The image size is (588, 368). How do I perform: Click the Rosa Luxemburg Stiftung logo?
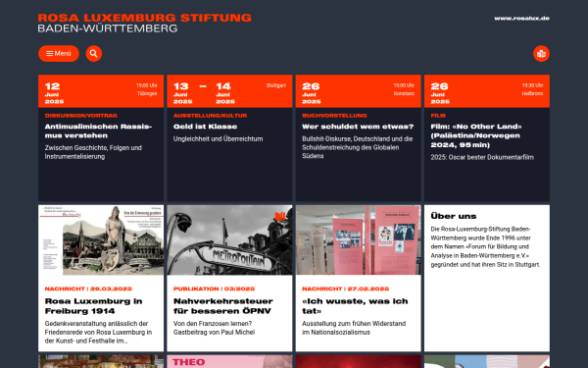click(x=144, y=23)
